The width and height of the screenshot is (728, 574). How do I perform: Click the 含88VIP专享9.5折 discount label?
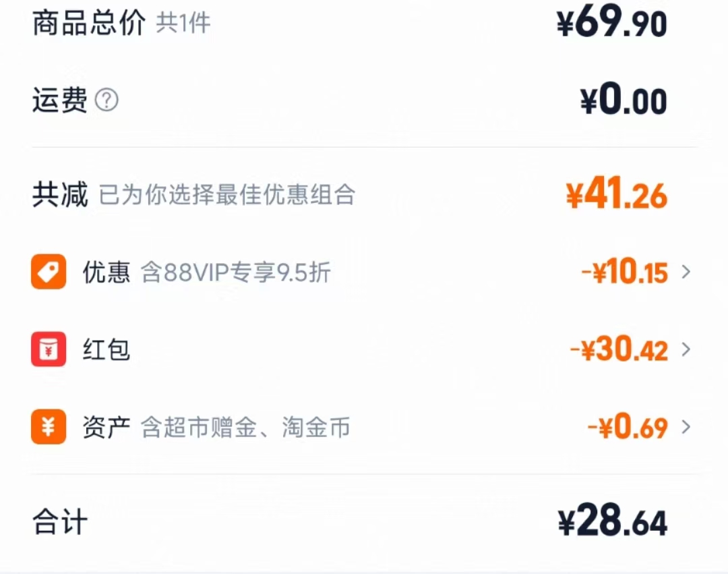(237, 272)
